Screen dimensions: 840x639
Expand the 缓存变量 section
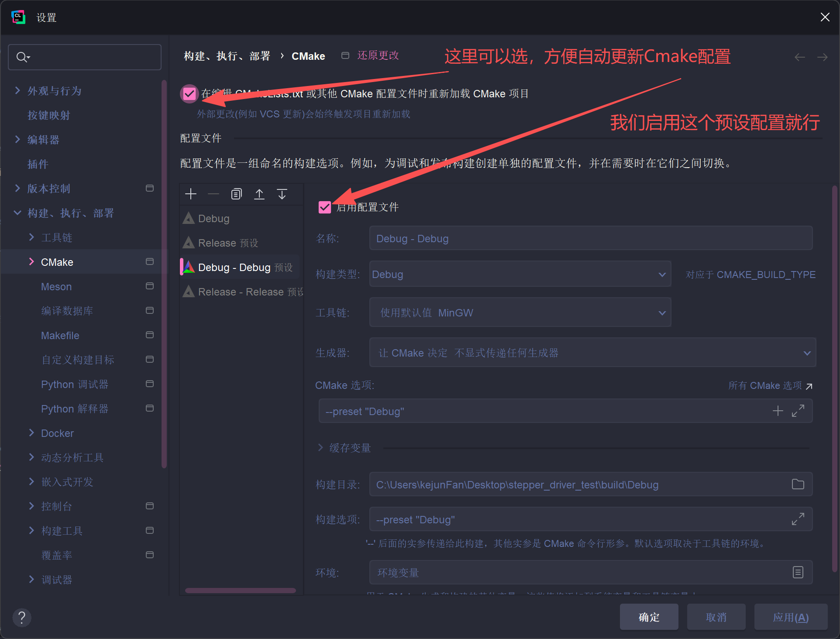pos(320,447)
